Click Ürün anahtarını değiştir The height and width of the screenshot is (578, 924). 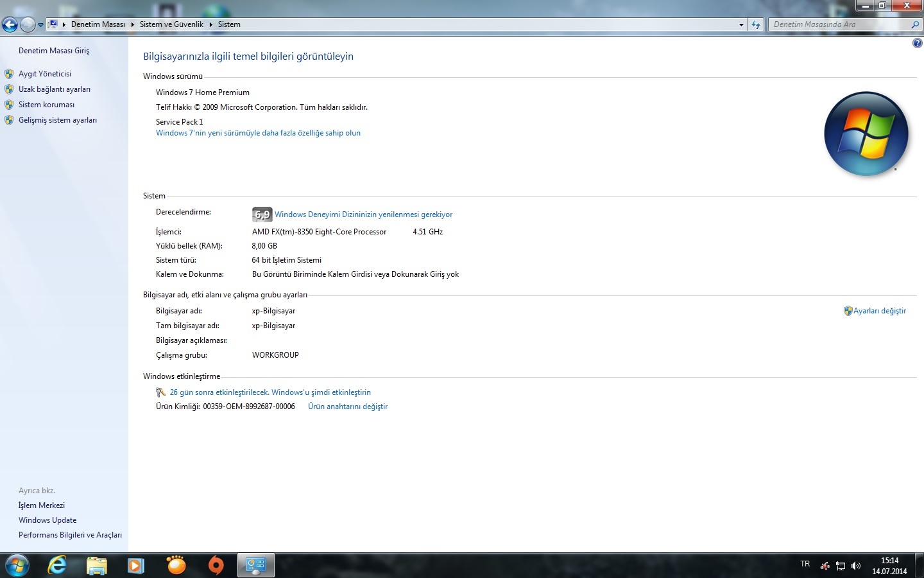click(x=348, y=407)
